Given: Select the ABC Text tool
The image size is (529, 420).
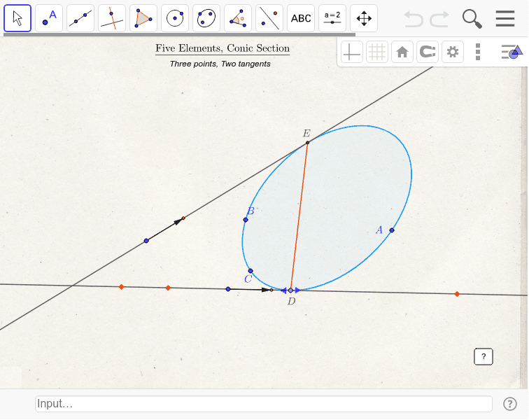Looking at the screenshot, I should point(301,18).
